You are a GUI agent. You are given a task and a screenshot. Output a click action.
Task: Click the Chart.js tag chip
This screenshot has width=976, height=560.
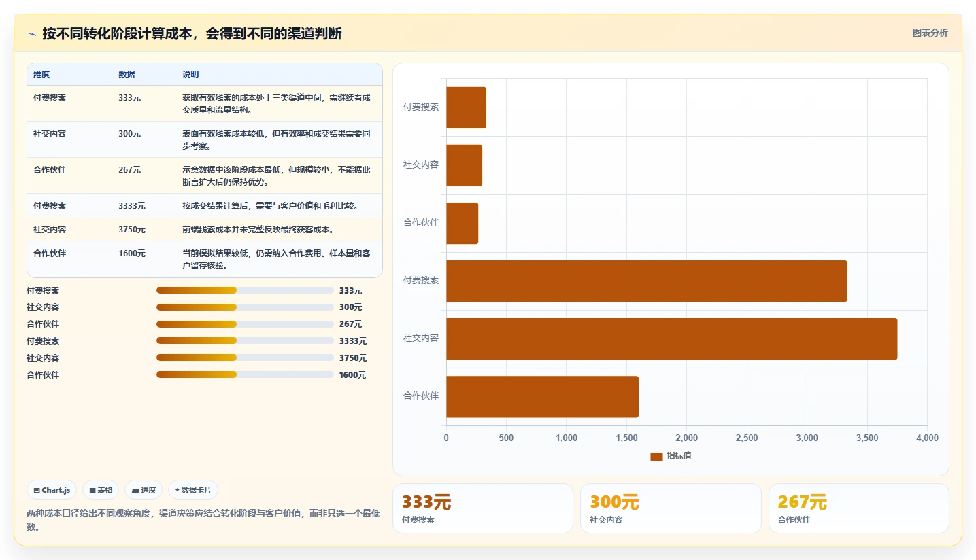click(52, 490)
